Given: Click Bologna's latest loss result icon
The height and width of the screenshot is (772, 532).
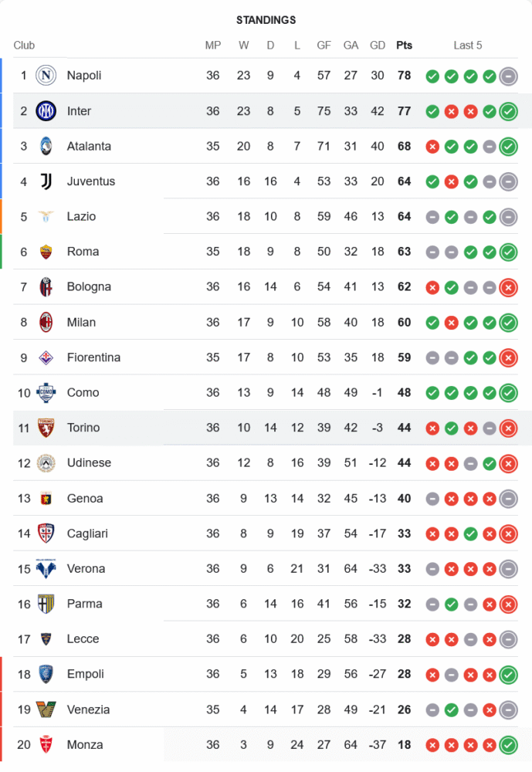Looking at the screenshot, I should (508, 287).
